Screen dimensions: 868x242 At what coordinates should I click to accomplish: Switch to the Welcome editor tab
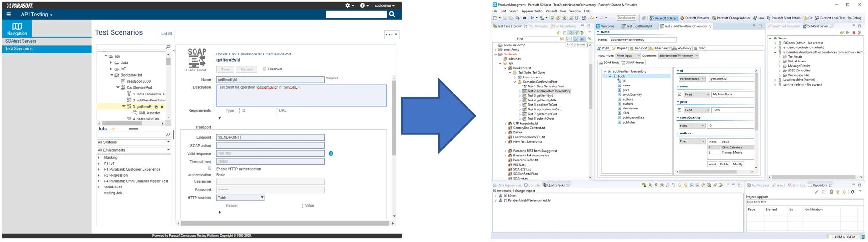[x=606, y=26]
